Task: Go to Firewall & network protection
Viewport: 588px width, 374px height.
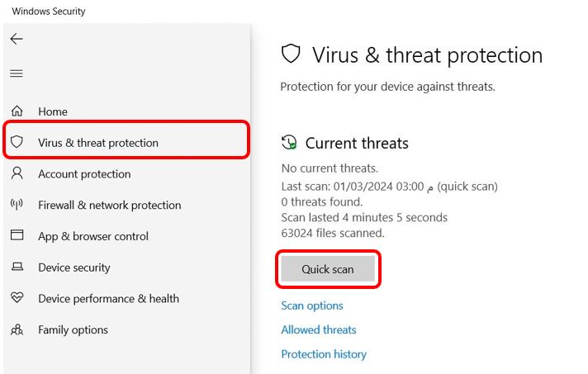Action: [x=109, y=205]
